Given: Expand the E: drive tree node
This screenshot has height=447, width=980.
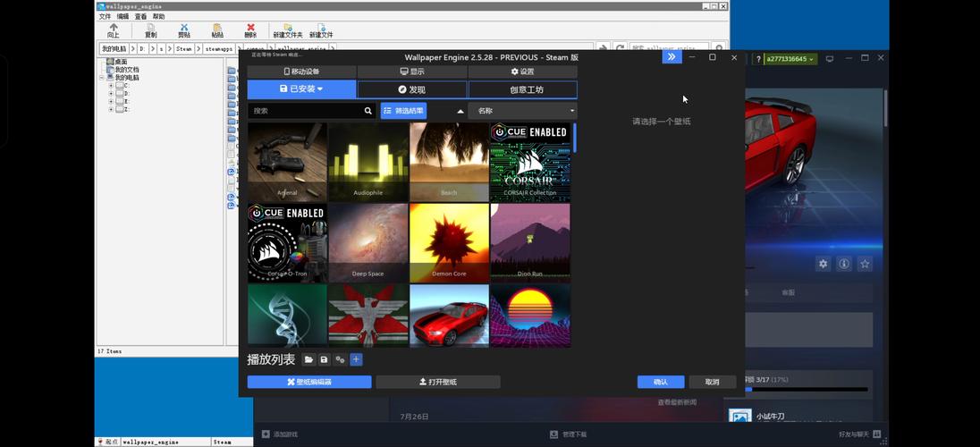Looking at the screenshot, I should (x=111, y=101).
